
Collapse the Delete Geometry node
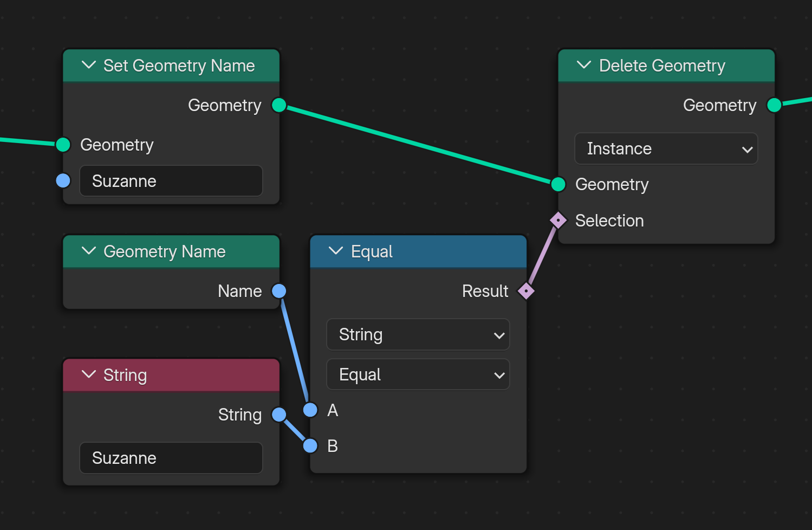click(x=584, y=66)
